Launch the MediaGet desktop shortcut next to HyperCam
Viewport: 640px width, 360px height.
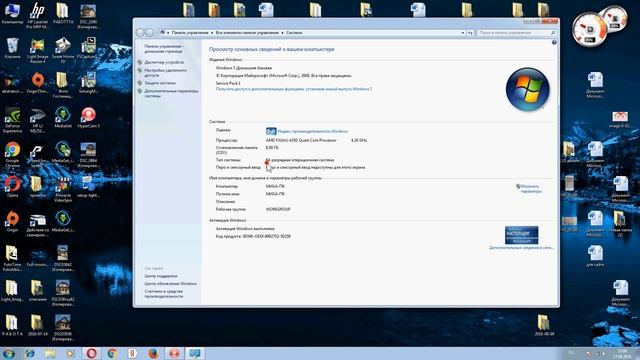[x=63, y=118]
